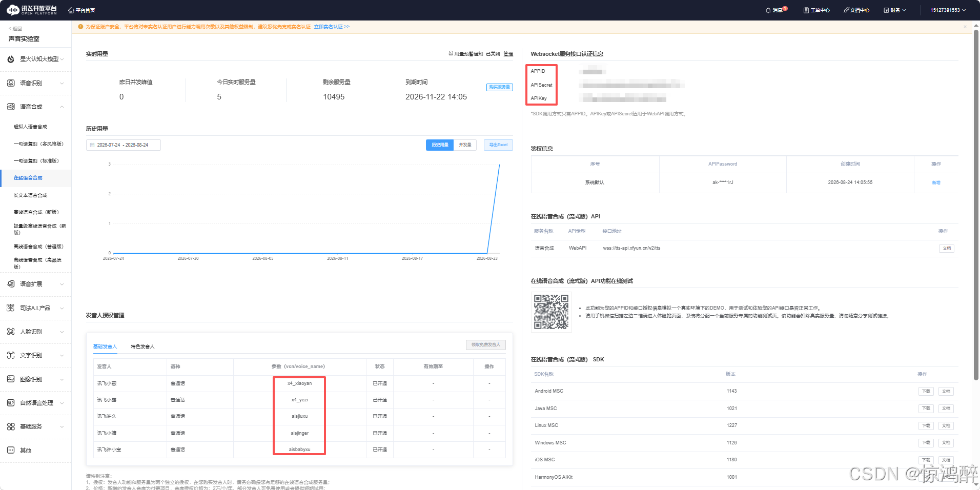Open the 消息 notification bell
Image resolution: width=980 pixels, height=490 pixels.
coord(768,10)
